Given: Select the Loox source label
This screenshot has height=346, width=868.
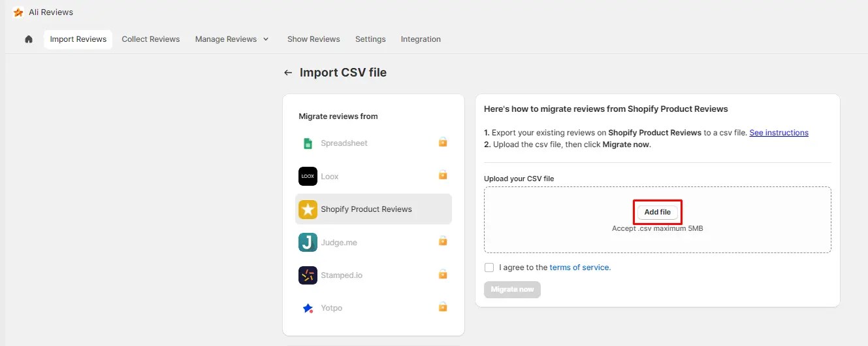Looking at the screenshot, I should [330, 177].
